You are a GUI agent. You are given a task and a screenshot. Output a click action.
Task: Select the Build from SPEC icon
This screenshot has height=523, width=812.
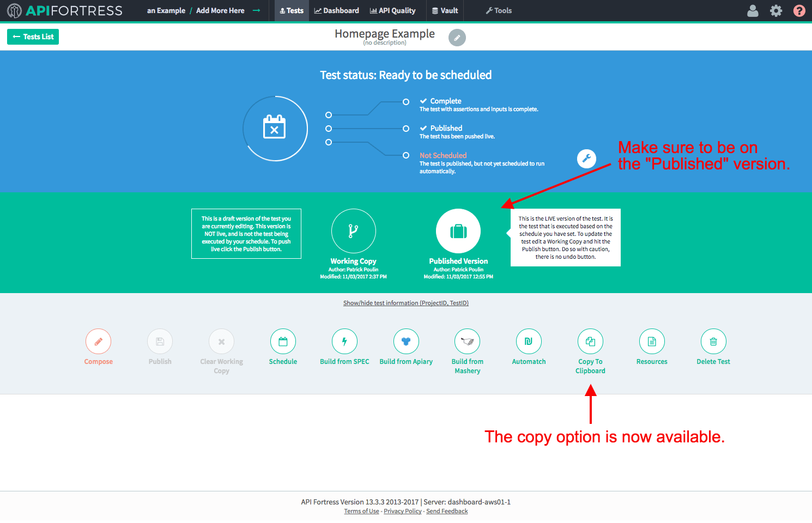point(344,342)
